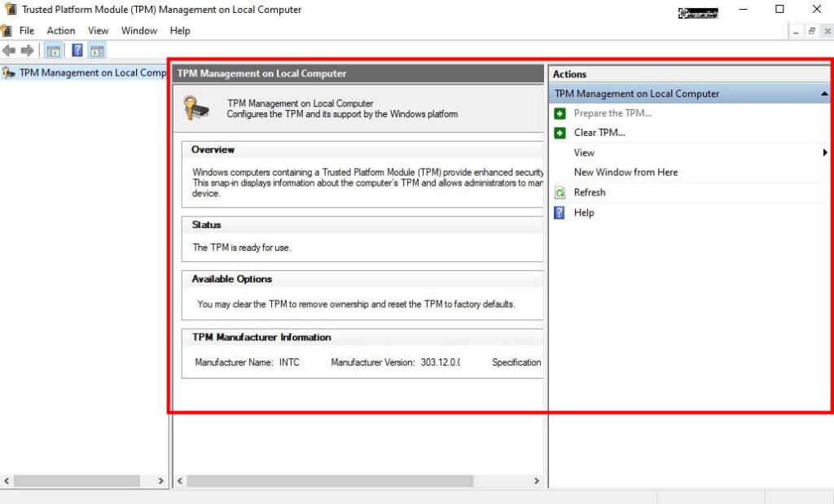
Task: Click the 'Configures the TPM and its support' line
Action: [342, 114]
